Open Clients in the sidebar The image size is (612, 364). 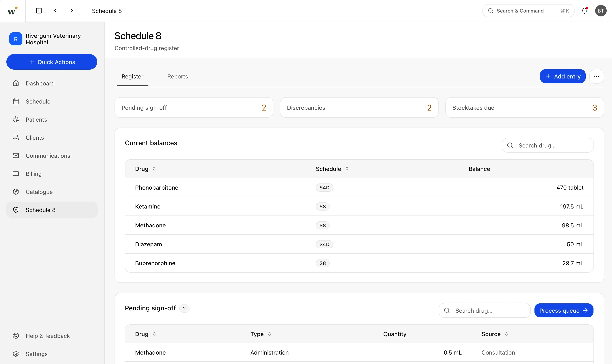[x=52, y=138]
